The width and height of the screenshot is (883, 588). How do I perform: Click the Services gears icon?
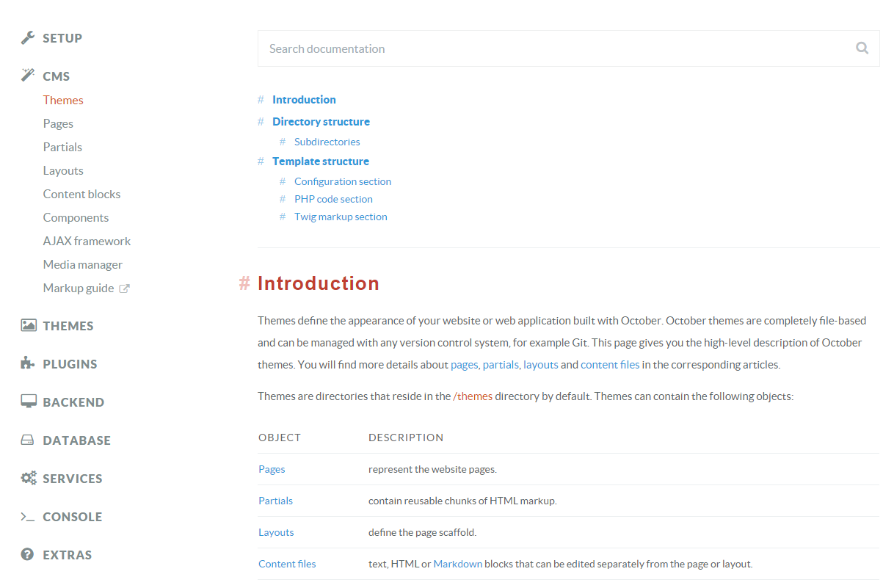click(28, 478)
